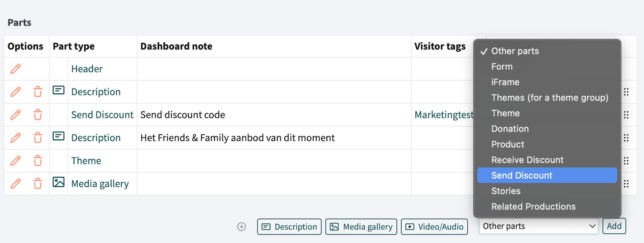Open the Send Discount part type link
This screenshot has width=644, height=243.
click(x=102, y=115)
